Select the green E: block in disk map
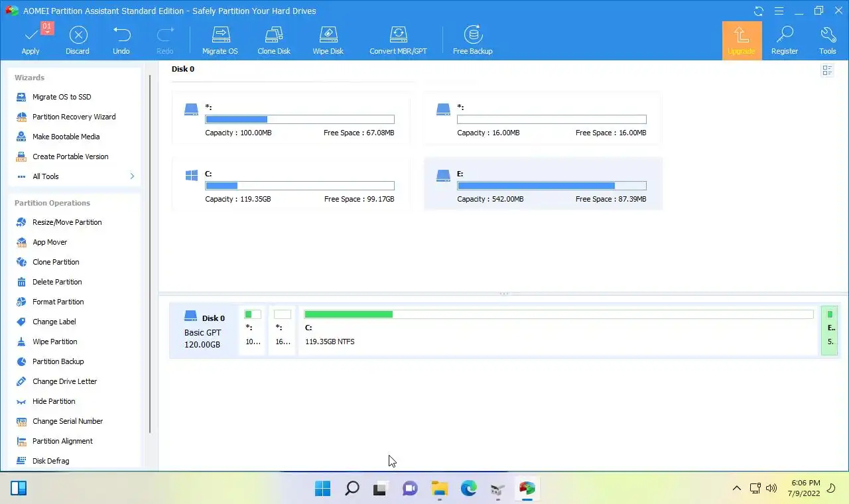This screenshot has width=849, height=504. [x=829, y=331]
